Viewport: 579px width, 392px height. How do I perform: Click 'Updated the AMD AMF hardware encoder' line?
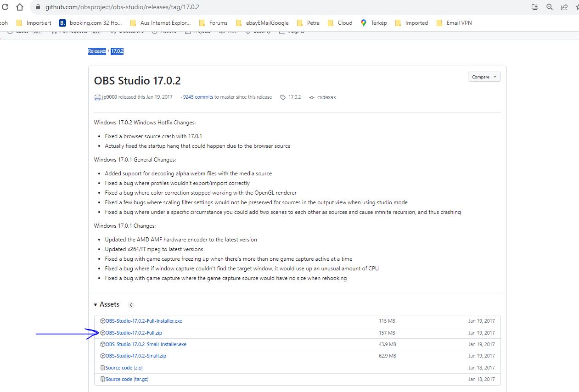click(181, 240)
